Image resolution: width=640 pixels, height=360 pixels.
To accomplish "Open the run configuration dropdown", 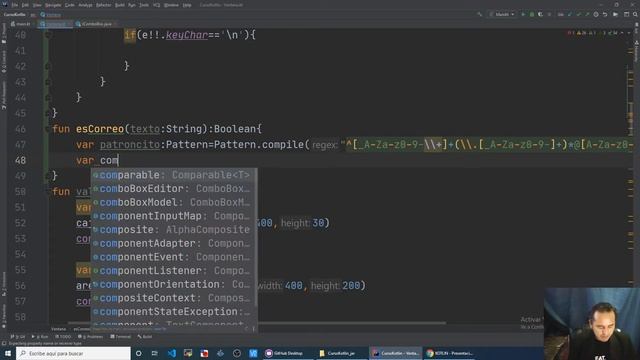I will tap(502, 14).
